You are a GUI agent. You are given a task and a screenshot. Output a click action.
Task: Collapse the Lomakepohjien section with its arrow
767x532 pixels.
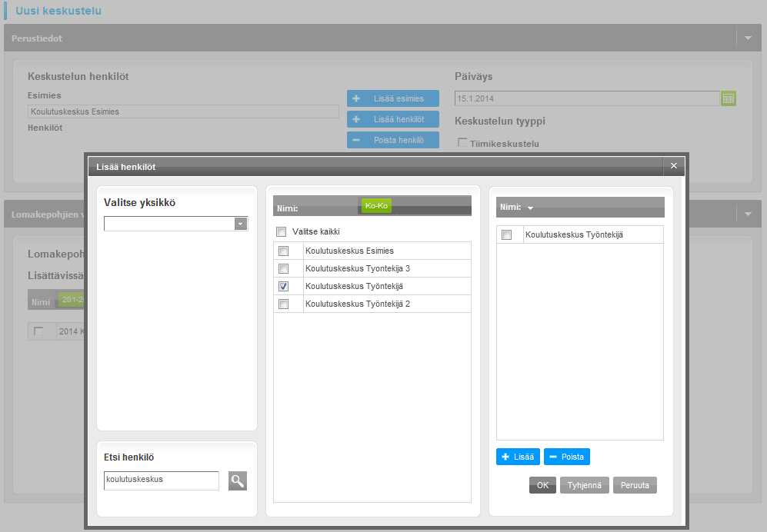coord(748,214)
